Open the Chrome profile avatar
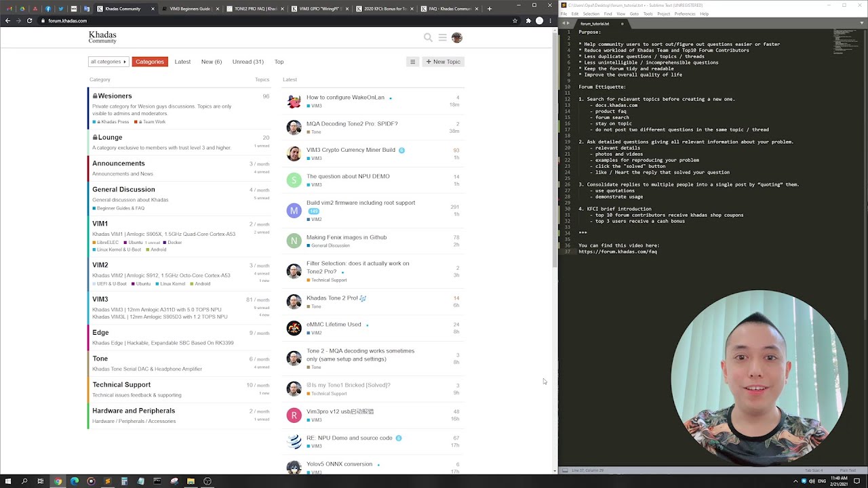This screenshot has width=868, height=488. tap(539, 20)
